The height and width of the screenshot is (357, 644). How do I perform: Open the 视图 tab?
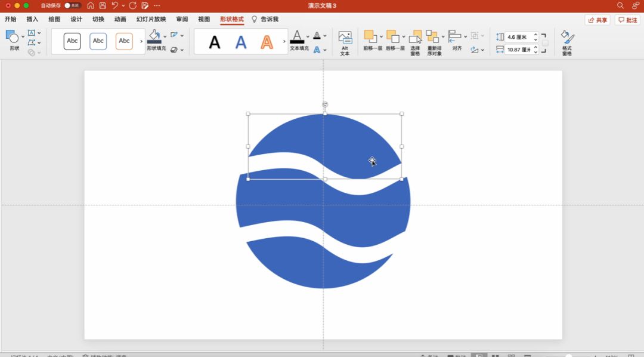coord(204,19)
